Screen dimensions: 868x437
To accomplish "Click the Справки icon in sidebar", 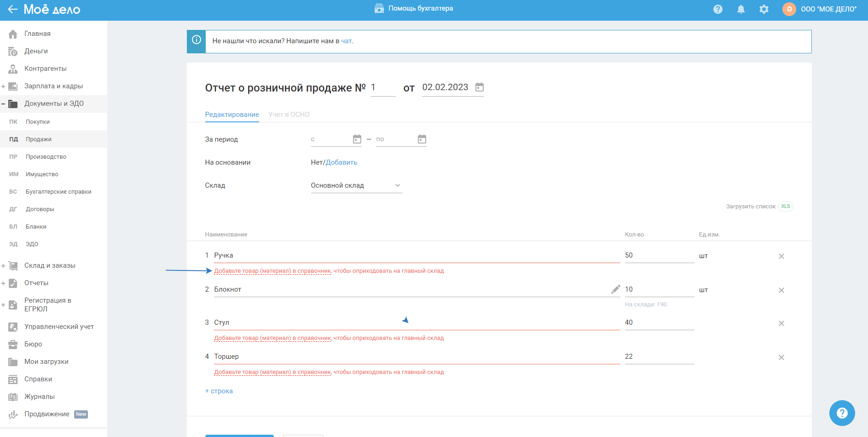I will coord(13,379).
